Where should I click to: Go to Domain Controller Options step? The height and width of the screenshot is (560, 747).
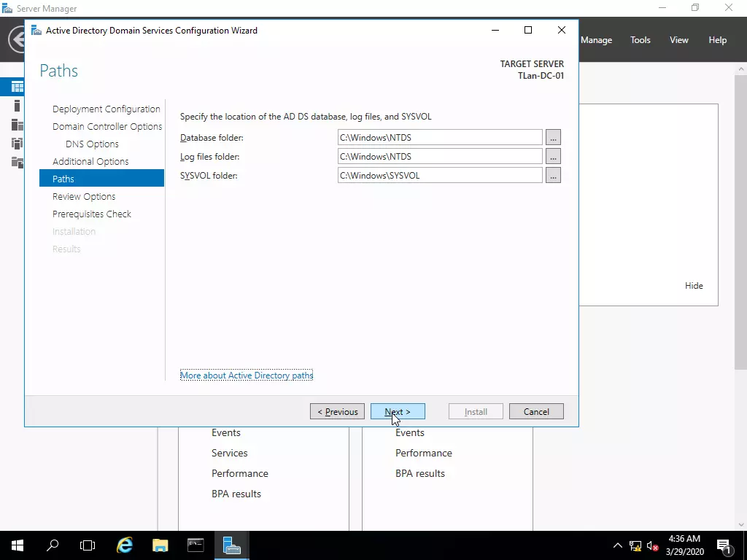[107, 127]
